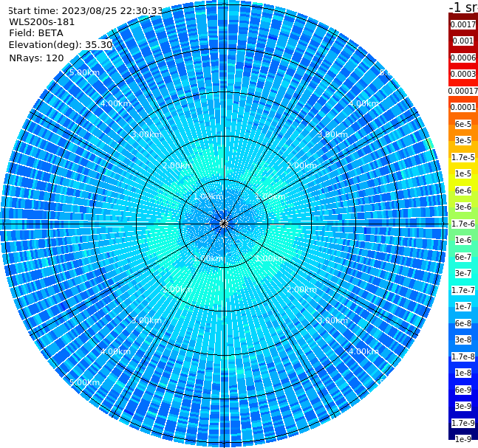Select the "Elevation(deg): 35.30" text
The height and width of the screenshot is (448, 478).
[x=61, y=45]
